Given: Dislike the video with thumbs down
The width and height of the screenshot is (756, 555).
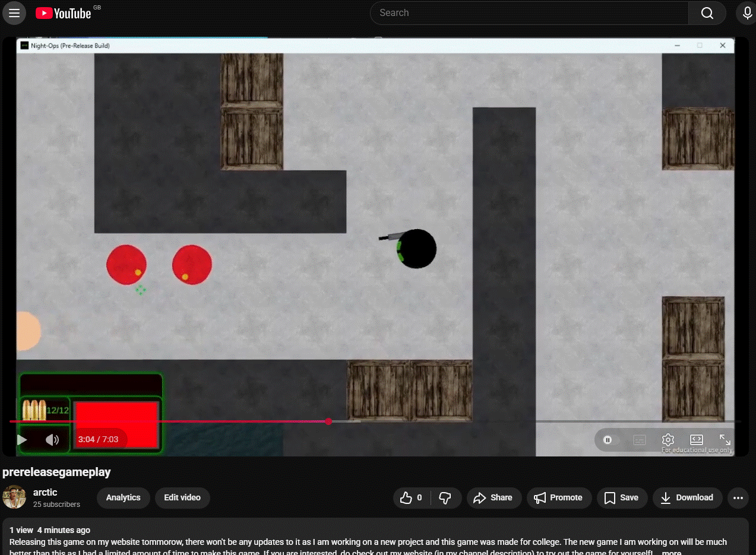Looking at the screenshot, I should [x=445, y=497].
